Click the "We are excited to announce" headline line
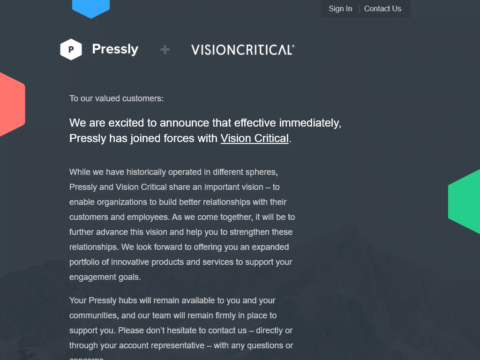Viewport: 480px width, 360px height. point(205,123)
